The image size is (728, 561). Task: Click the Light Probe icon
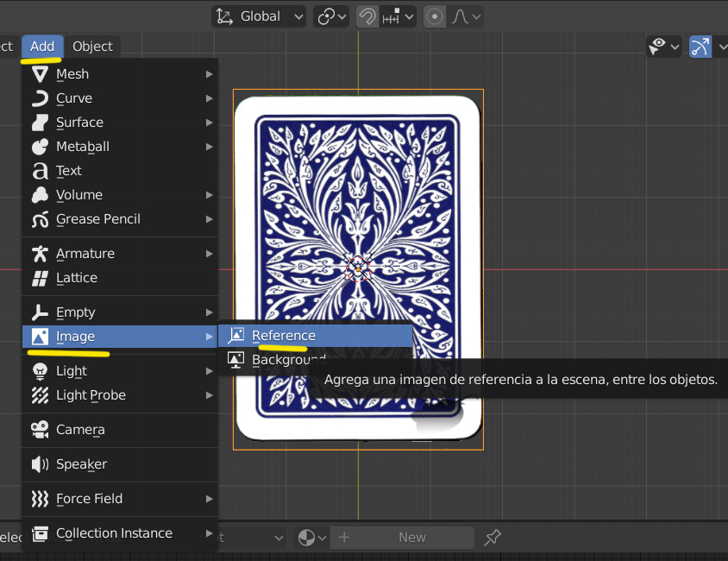click(40, 395)
